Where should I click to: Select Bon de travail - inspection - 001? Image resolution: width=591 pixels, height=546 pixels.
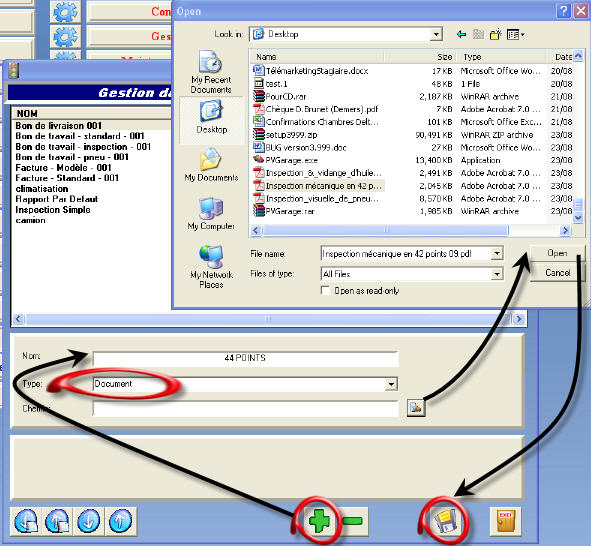(x=83, y=147)
